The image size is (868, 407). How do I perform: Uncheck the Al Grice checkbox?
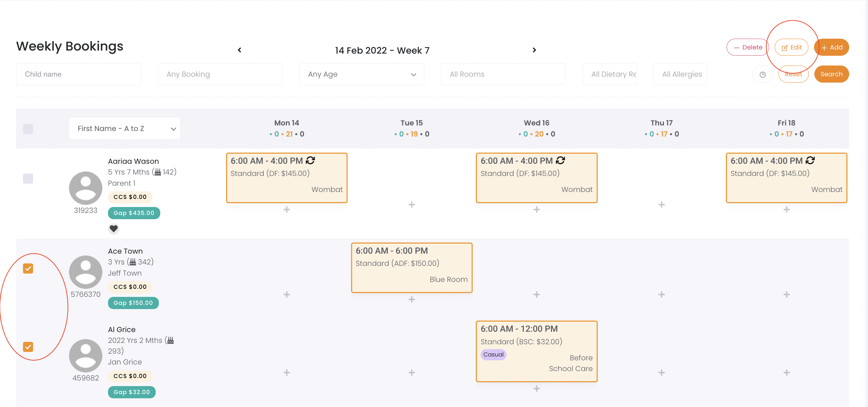coord(28,347)
